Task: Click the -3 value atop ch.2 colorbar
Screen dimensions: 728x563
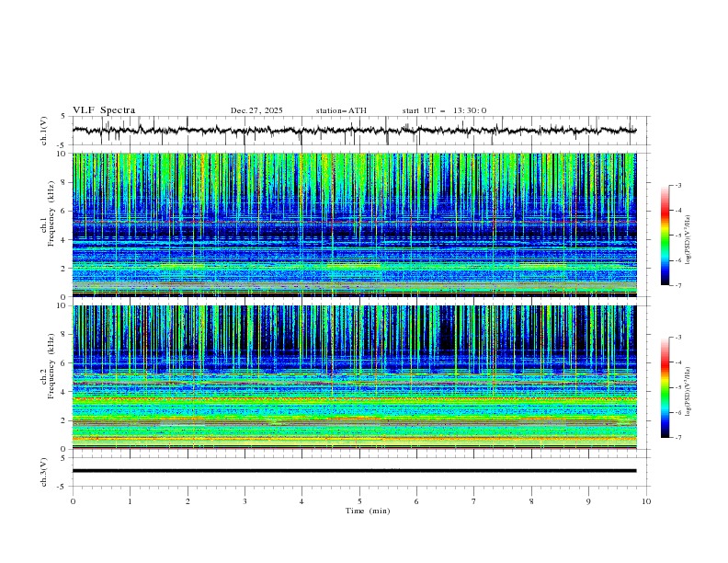Action: 678,338
